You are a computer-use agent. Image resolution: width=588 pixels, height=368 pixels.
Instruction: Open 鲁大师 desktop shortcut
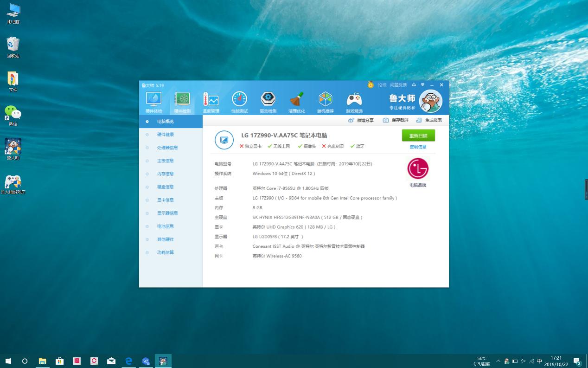point(13,149)
